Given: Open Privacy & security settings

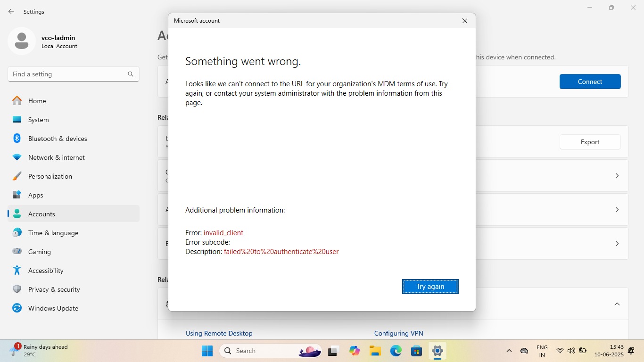Looking at the screenshot, I should coord(74,289).
